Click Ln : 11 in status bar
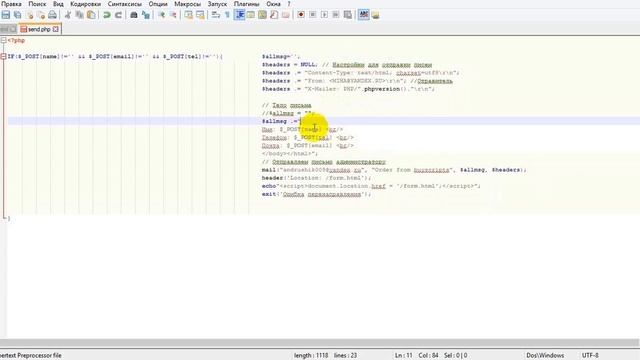640x360 pixels. click(x=404, y=356)
